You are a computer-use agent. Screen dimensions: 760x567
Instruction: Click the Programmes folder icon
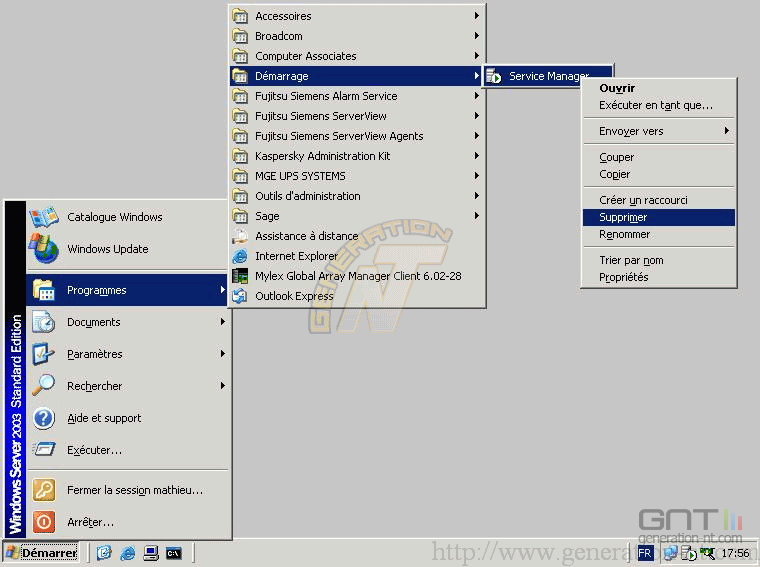click(44, 290)
